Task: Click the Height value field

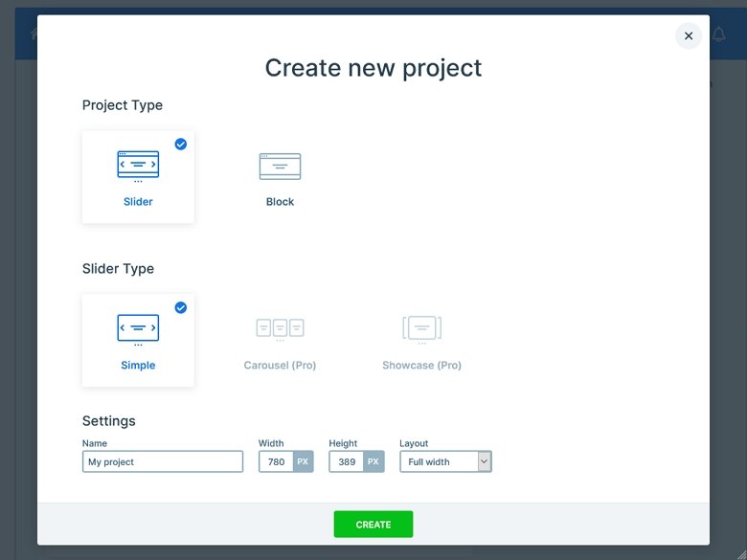Action: click(x=347, y=461)
